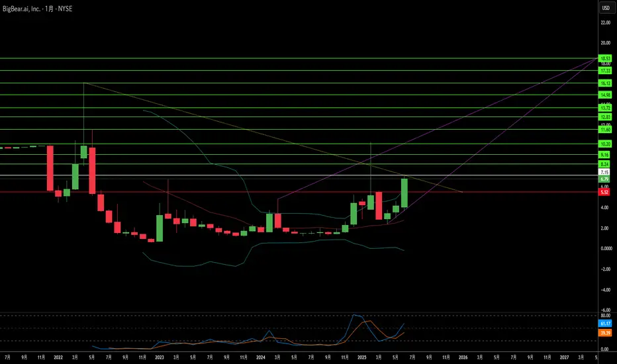The image size is (617, 364).
Task: Click the 2026 label on time axis
Action: (463, 357)
